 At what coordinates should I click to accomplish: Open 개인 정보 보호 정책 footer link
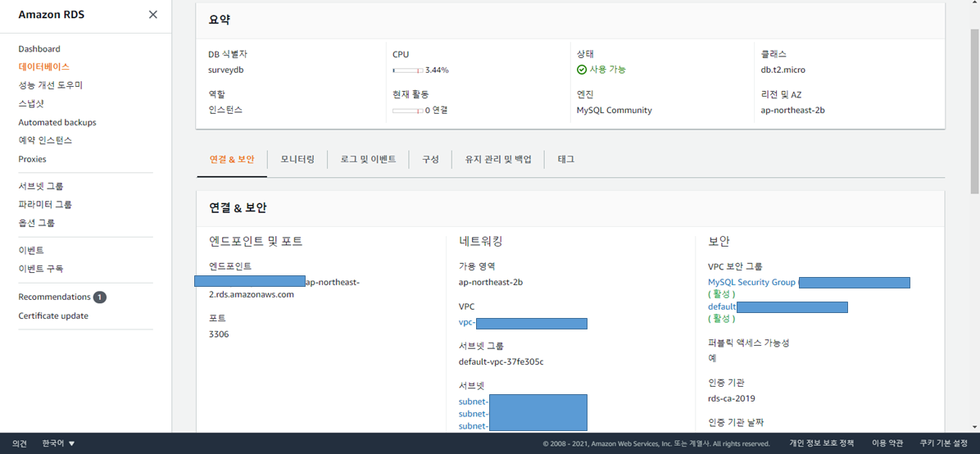tap(821, 443)
